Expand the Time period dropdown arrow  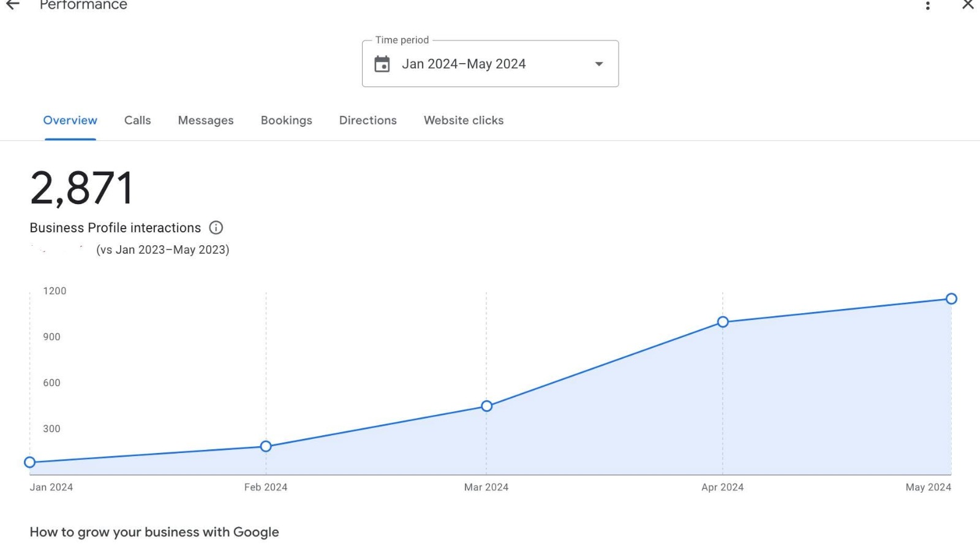[x=599, y=64]
